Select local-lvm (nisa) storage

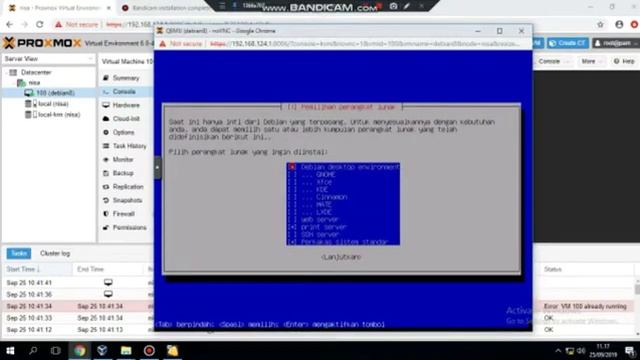(x=59, y=114)
